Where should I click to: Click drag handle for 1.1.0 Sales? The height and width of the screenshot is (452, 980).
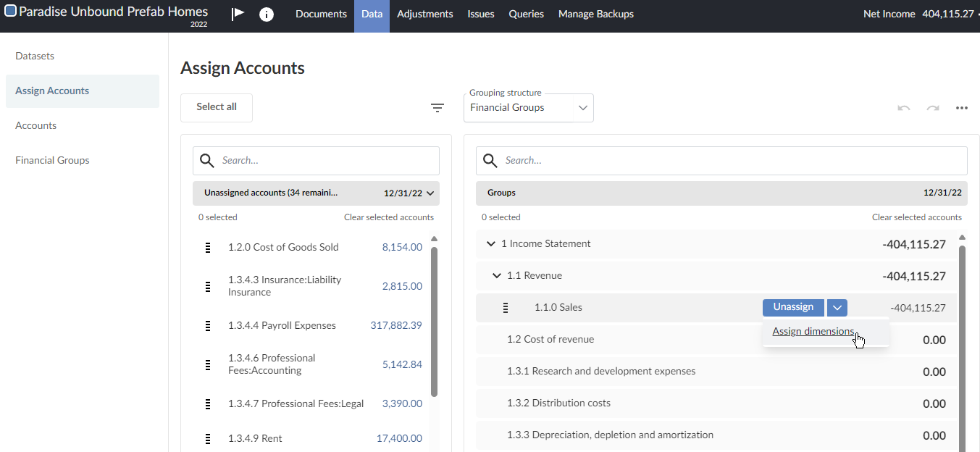pyautogui.click(x=506, y=308)
